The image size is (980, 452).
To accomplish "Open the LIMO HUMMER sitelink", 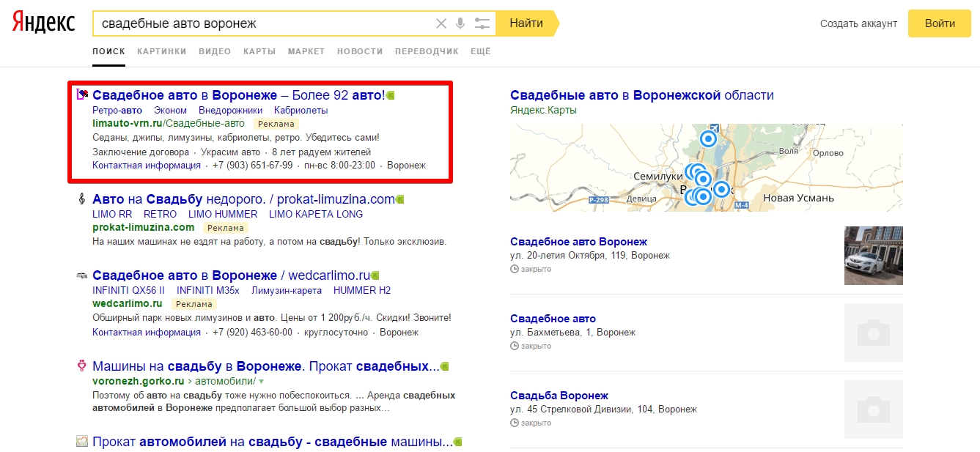I will click(223, 214).
